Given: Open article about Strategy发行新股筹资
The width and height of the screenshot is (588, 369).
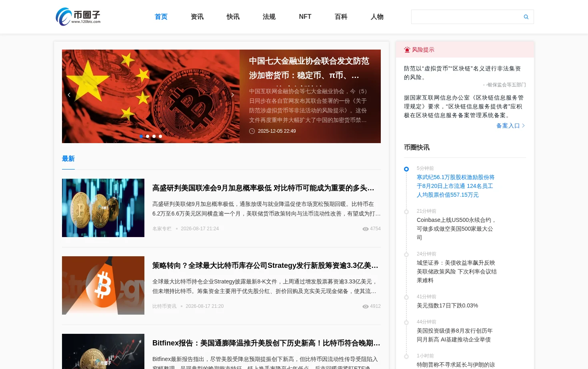Looking at the screenshot, I should click(265, 265).
